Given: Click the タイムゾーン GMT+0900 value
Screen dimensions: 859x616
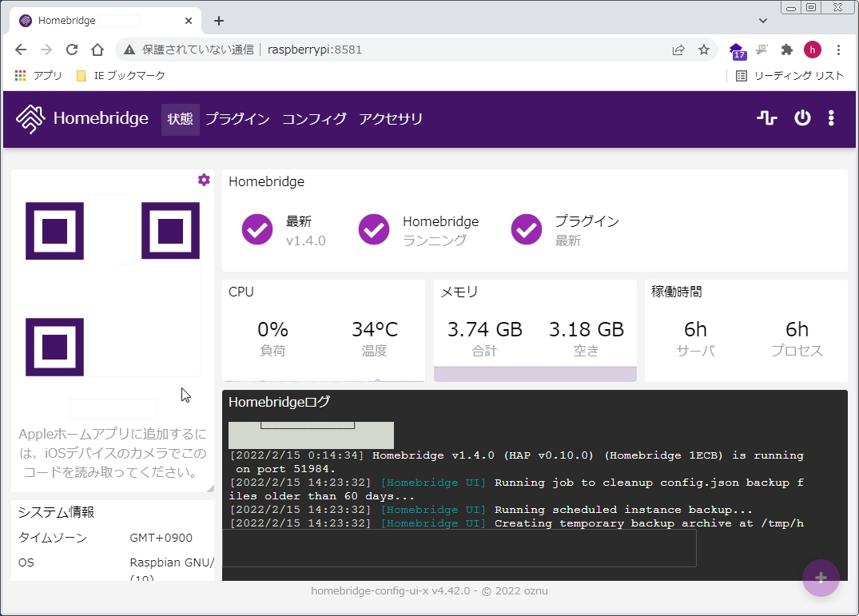Looking at the screenshot, I should tap(161, 538).
